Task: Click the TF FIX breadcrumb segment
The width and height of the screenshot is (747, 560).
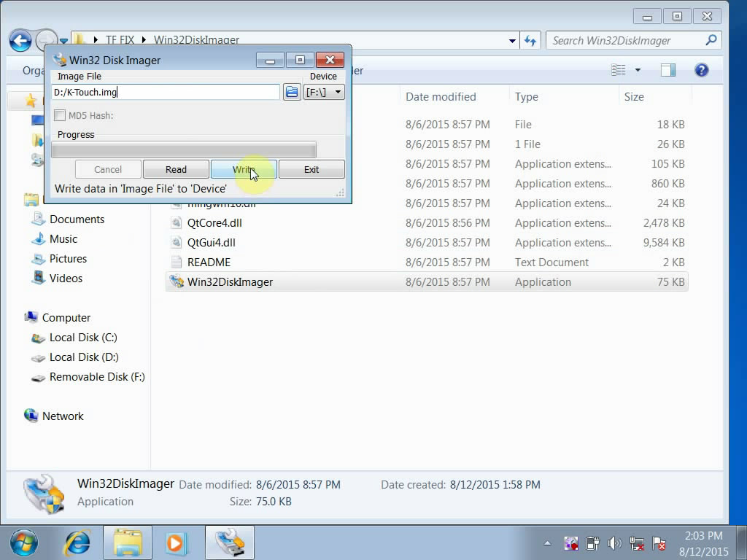Action: [120, 40]
